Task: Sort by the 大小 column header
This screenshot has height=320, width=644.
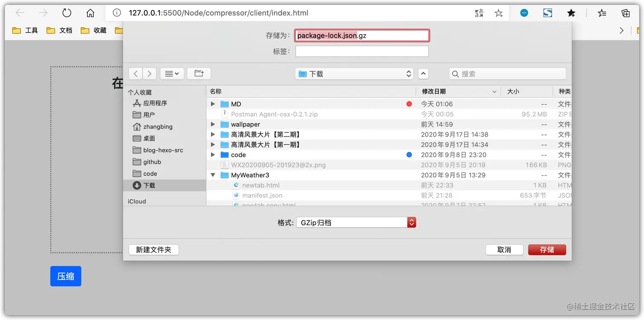Action: [527, 91]
